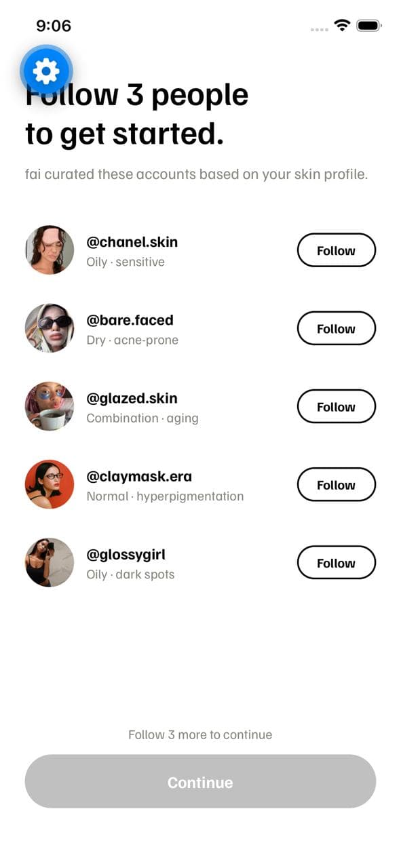
Task: Open @chanel.skin's profile avatar
Action: (48, 250)
